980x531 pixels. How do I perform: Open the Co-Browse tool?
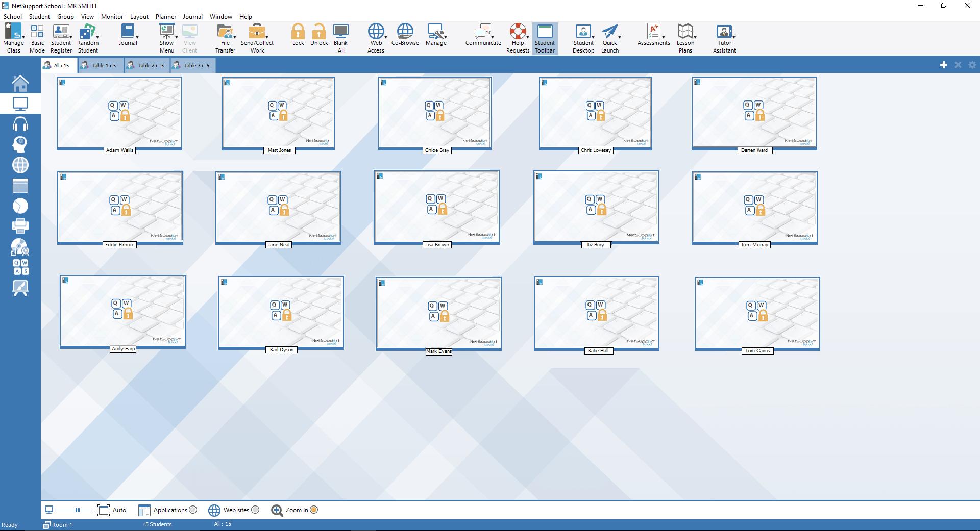coord(405,35)
